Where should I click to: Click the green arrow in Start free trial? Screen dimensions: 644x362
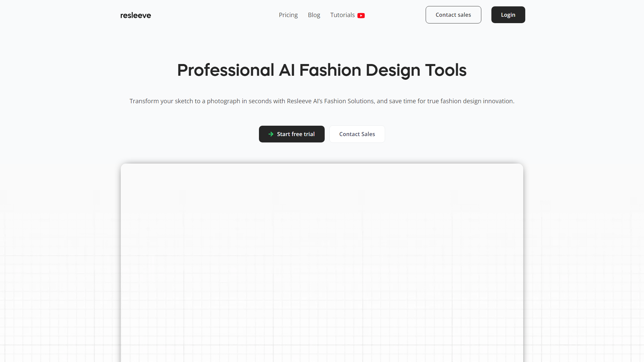click(271, 134)
